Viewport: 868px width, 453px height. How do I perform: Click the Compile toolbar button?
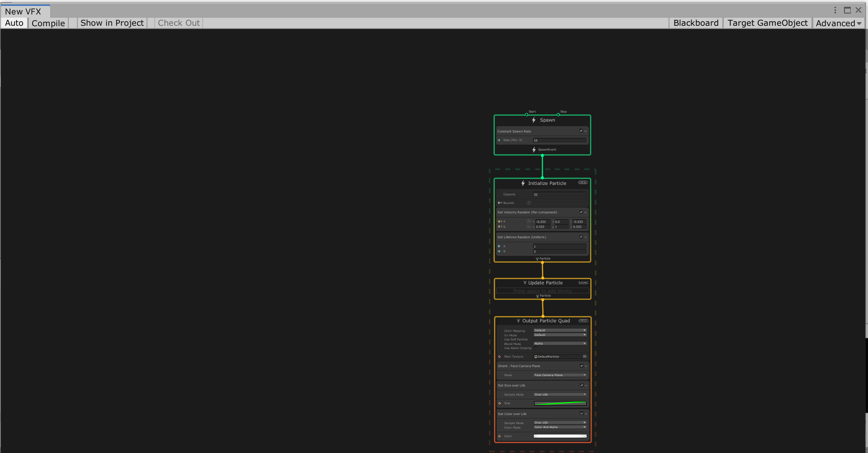(x=48, y=23)
